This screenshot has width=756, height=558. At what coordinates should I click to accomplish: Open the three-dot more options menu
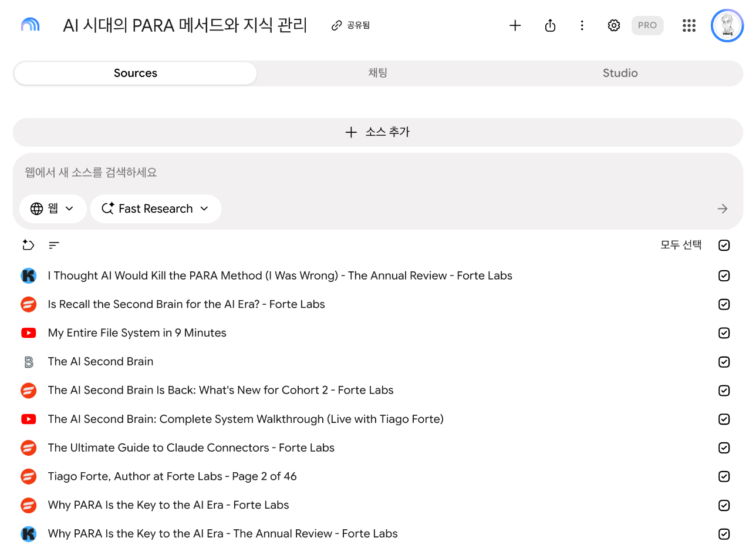[582, 25]
